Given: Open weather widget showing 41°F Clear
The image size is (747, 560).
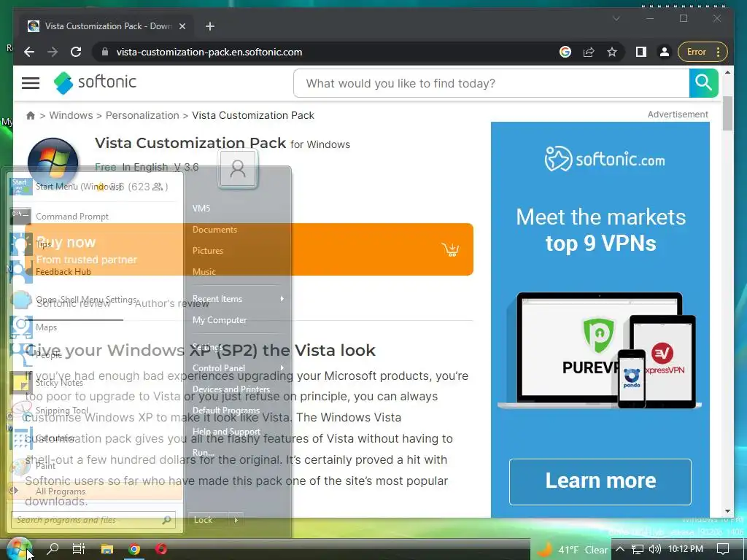Looking at the screenshot, I should tap(572, 550).
